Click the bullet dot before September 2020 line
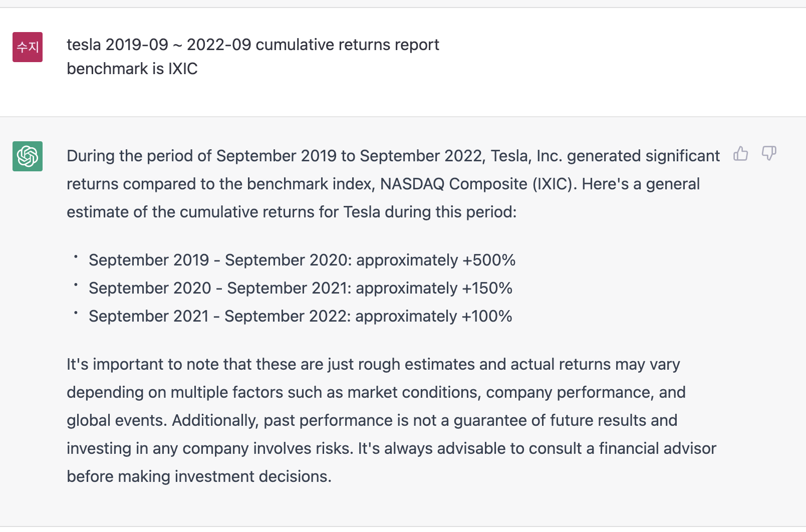Viewport: 806px width, 532px height. (x=76, y=285)
